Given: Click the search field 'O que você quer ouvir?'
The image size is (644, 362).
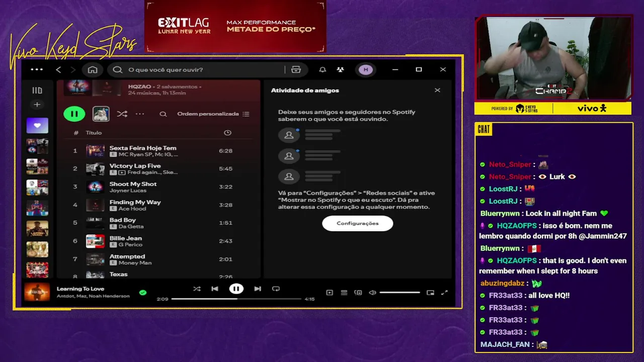Looking at the screenshot, I should pyautogui.click(x=196, y=69).
